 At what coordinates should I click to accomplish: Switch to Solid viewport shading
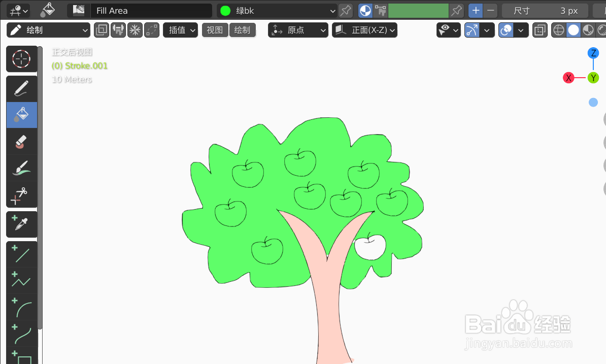[x=574, y=30]
